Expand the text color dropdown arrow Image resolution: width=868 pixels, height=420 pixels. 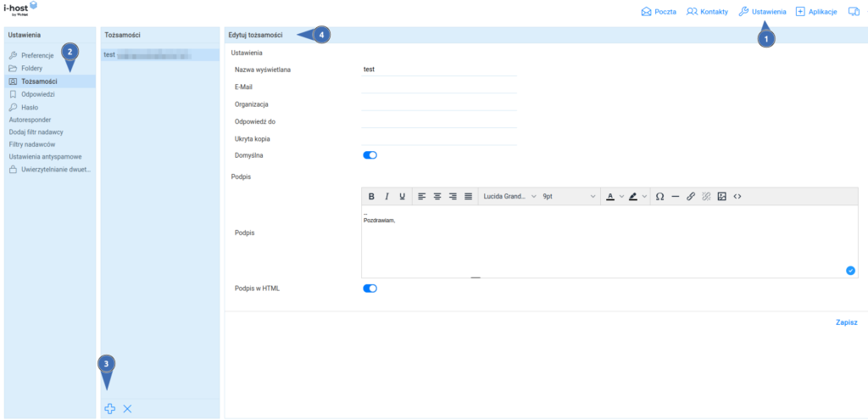coord(621,196)
